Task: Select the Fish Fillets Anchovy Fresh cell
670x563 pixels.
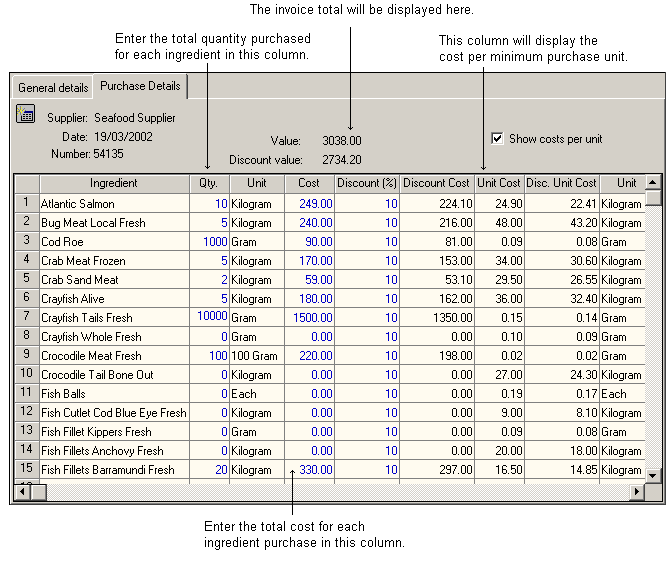Action: coord(114,451)
